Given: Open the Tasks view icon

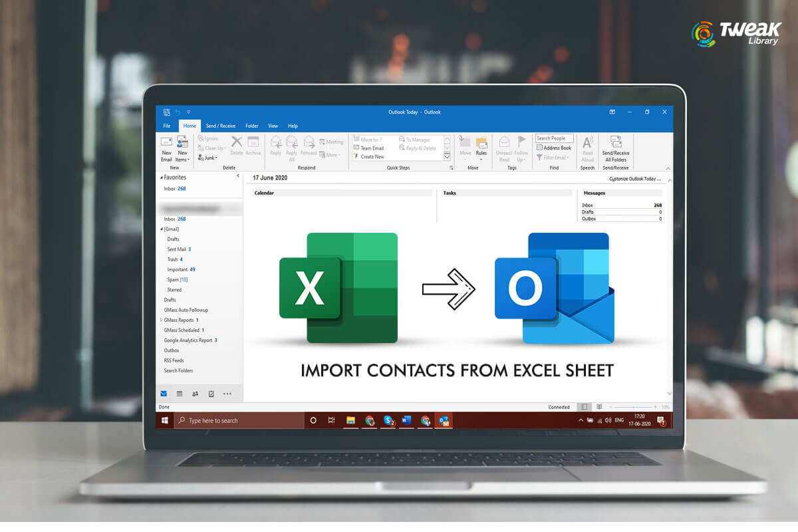Looking at the screenshot, I should 210,394.
